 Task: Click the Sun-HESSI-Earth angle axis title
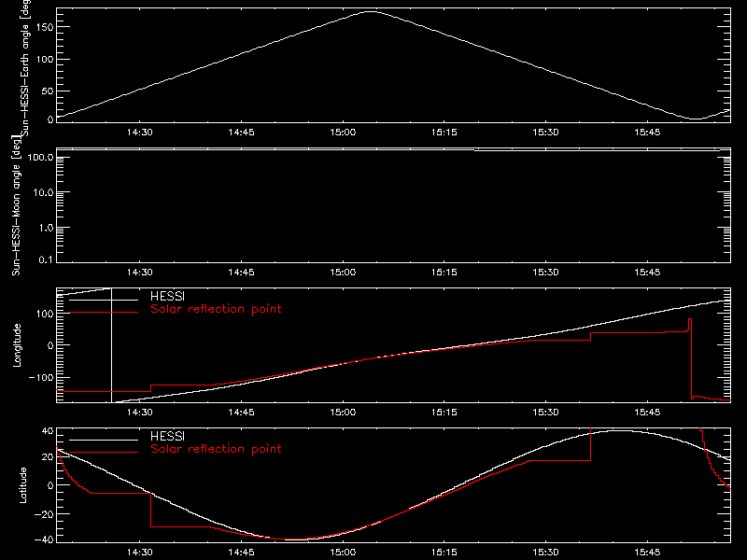click(x=25, y=68)
